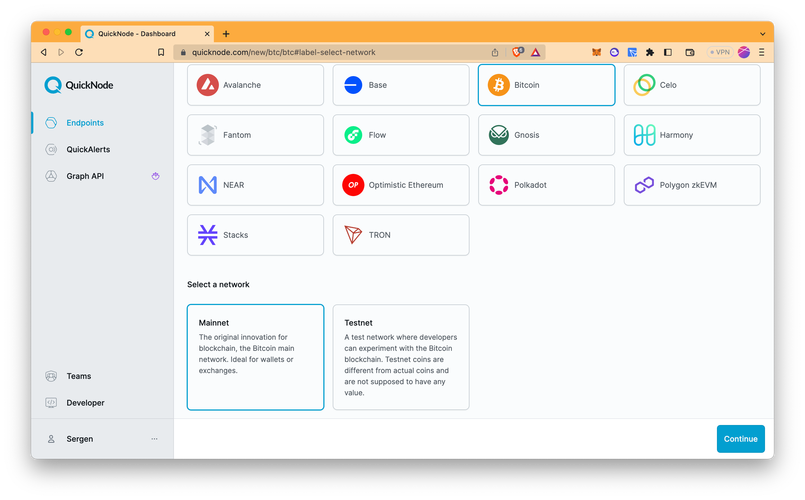Open a new browser tab
Viewport: 805px width, 500px height.
226,33
